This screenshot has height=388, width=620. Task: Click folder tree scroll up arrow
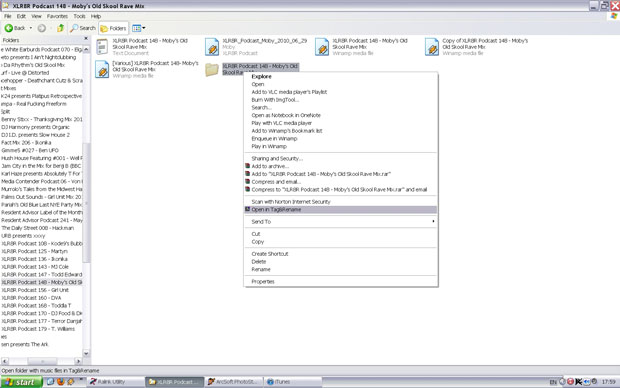click(86, 49)
